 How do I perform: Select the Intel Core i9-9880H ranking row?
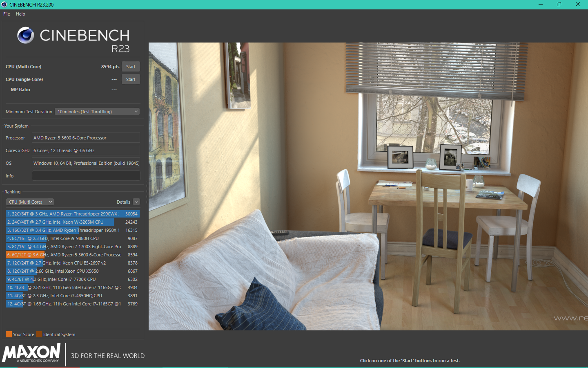coord(73,238)
